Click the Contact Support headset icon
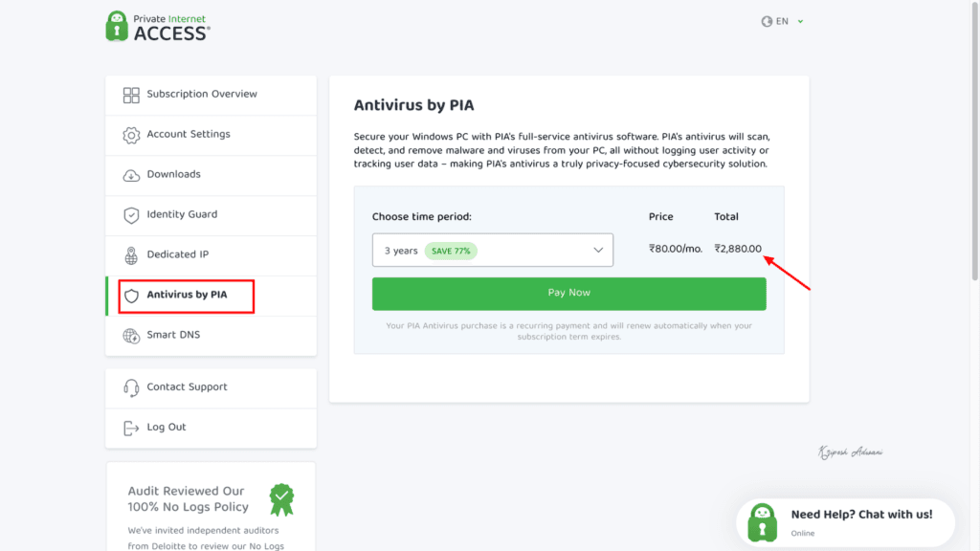980x551 pixels. pyautogui.click(x=131, y=388)
